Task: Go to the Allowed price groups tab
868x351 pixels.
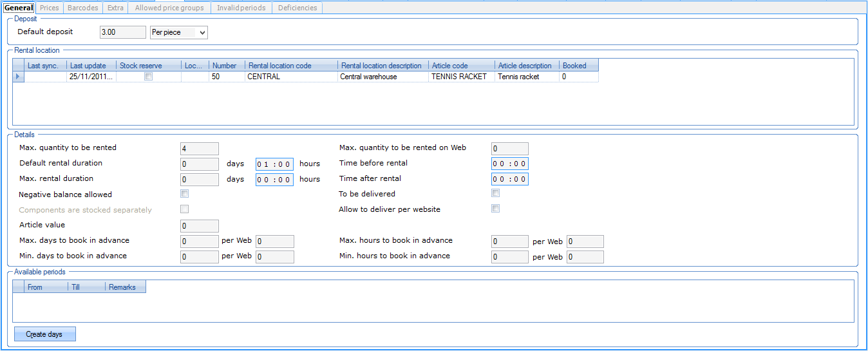Action: coord(169,8)
